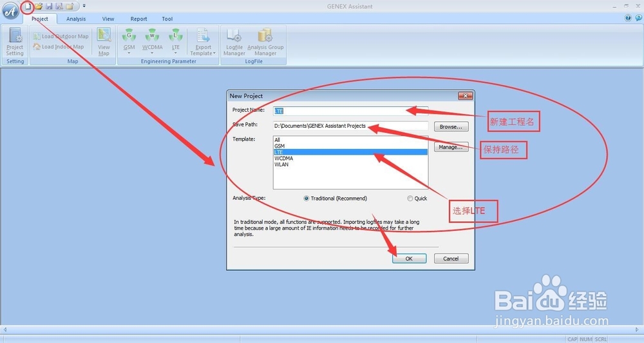Restore the GENEX Assistant window
Viewport: 644px width, 343px height.
coord(627,6)
